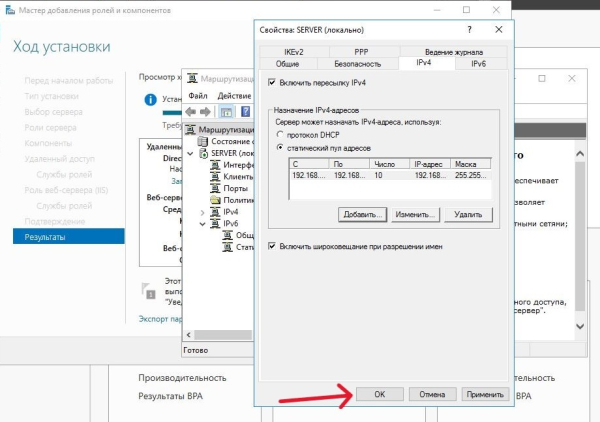
Task: Click the Добавить... button
Action: 362,215
